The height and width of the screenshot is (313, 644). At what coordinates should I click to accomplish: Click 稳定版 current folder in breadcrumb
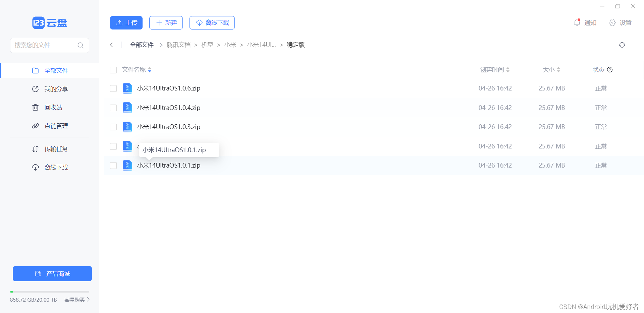[296, 45]
